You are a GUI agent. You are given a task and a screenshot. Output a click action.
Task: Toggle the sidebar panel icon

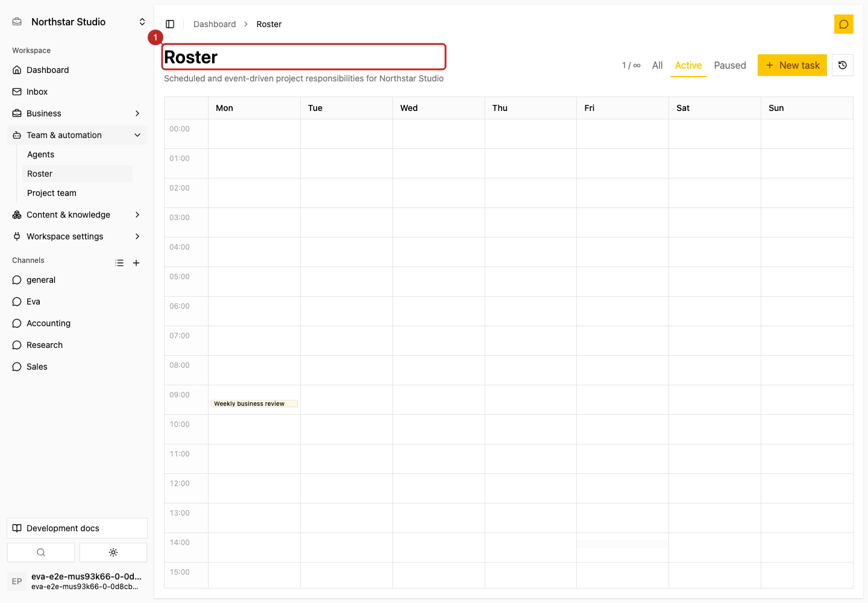tap(170, 24)
